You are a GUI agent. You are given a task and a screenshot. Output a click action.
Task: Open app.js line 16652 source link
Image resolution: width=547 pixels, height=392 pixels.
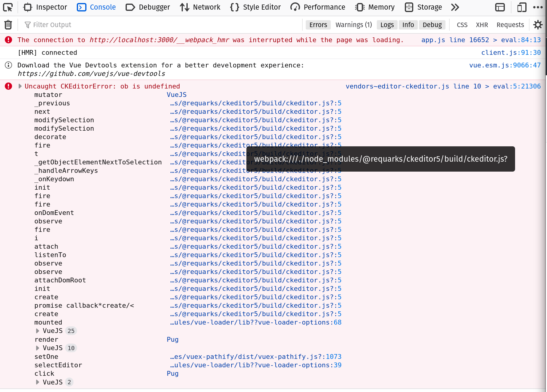(x=481, y=40)
